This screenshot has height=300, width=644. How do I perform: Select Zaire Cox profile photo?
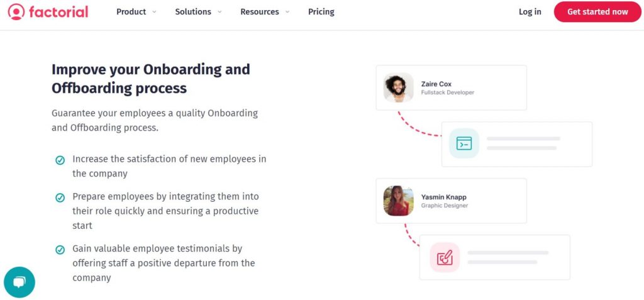tap(398, 87)
